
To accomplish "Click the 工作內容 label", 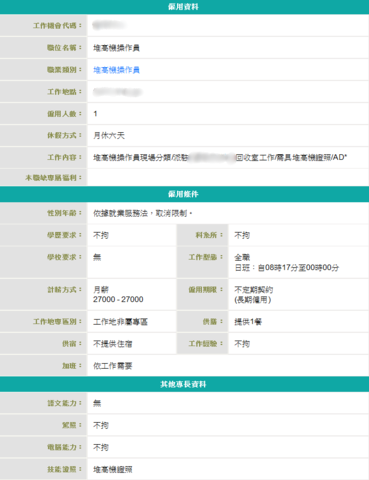I will (64, 157).
